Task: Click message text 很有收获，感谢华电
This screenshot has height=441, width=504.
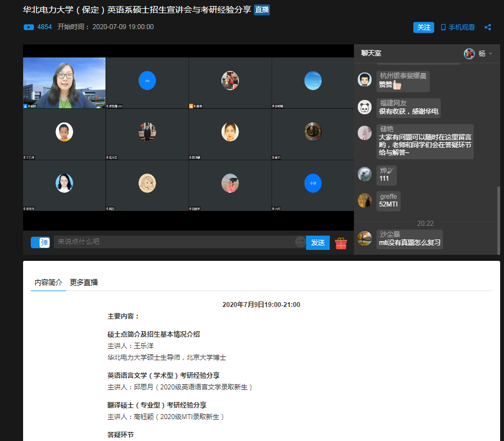Action: pyautogui.click(x=408, y=111)
